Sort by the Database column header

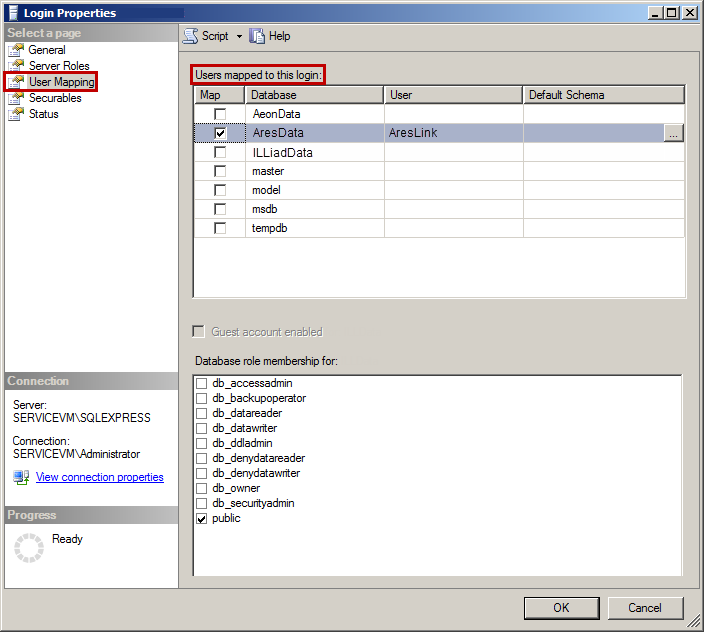coord(315,95)
